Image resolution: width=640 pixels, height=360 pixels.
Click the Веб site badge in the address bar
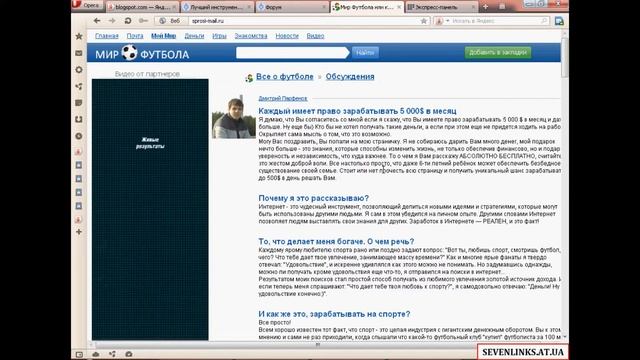click(x=170, y=21)
